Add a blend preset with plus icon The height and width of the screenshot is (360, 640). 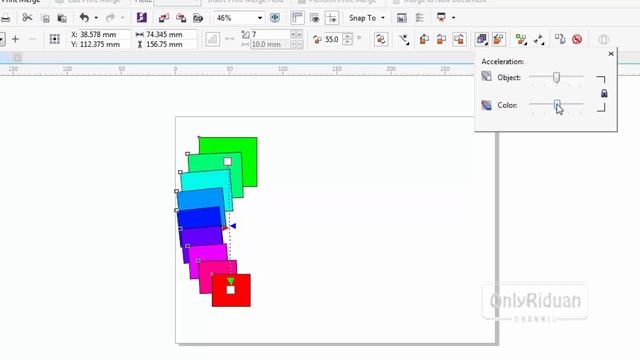tap(16, 39)
